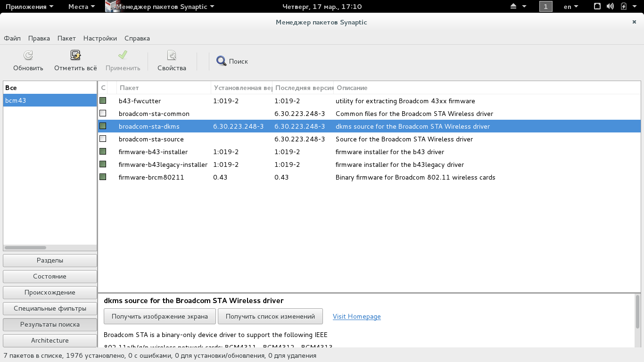Mark broadcom-sta-common status checkbox

click(x=103, y=114)
